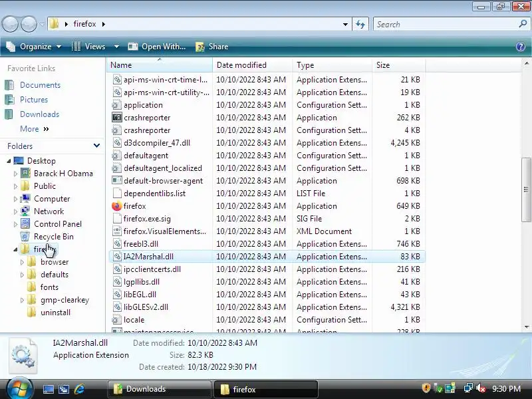This screenshot has width=532, height=399.
Task: Expand the gmp-clearkey subfolder node
Action: pyautogui.click(x=22, y=301)
